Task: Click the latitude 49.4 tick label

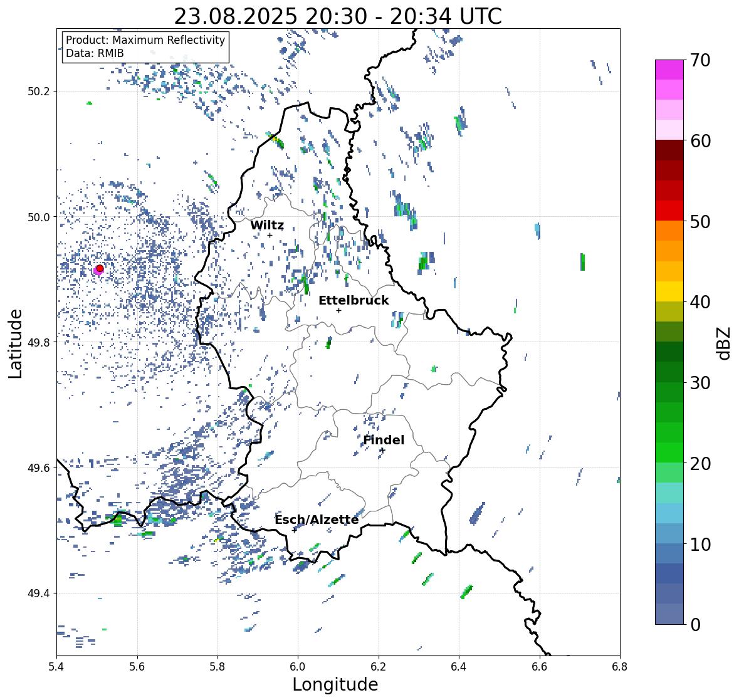Action: click(x=39, y=593)
